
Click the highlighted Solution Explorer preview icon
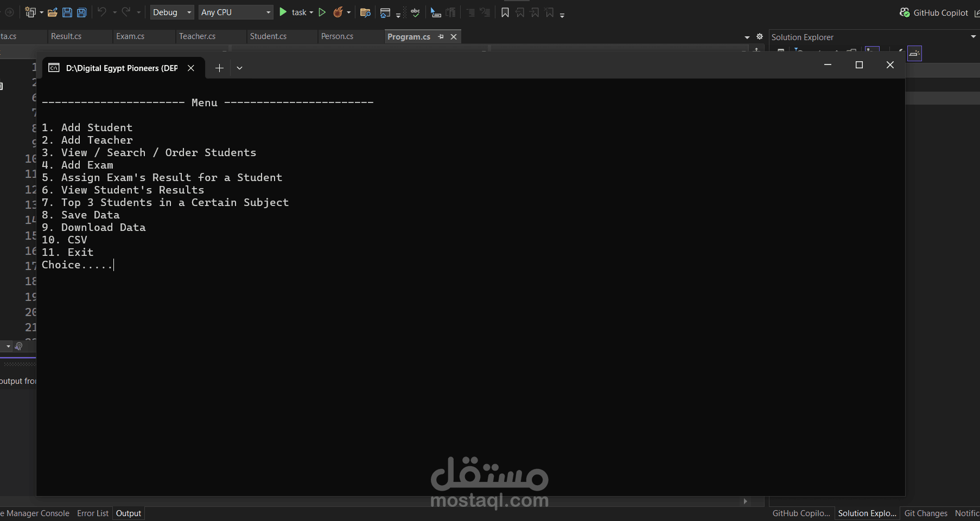click(x=914, y=53)
